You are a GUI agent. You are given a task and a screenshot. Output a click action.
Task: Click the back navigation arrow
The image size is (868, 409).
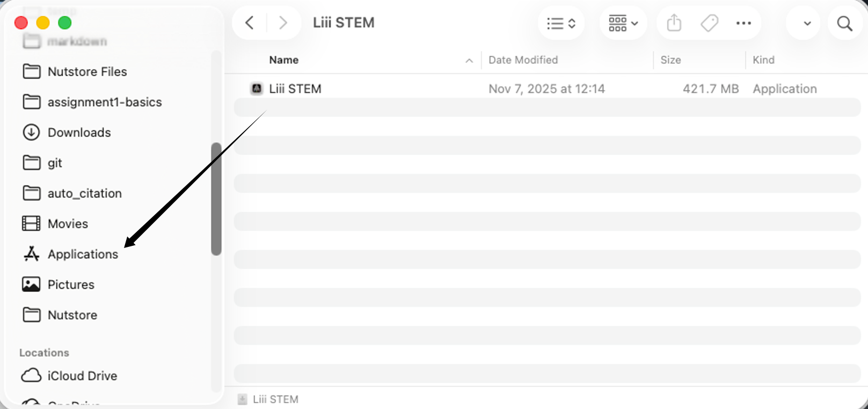250,23
